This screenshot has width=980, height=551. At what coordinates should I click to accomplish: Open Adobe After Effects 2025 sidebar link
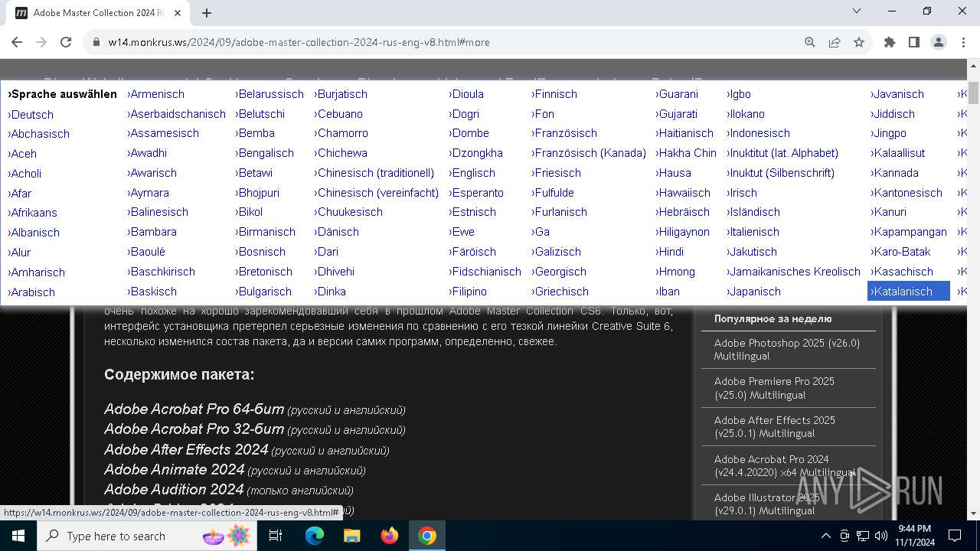click(774, 427)
